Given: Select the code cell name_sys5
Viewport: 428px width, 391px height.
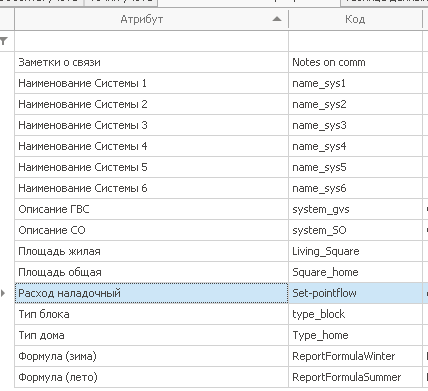Looking at the screenshot, I should pos(355,167).
